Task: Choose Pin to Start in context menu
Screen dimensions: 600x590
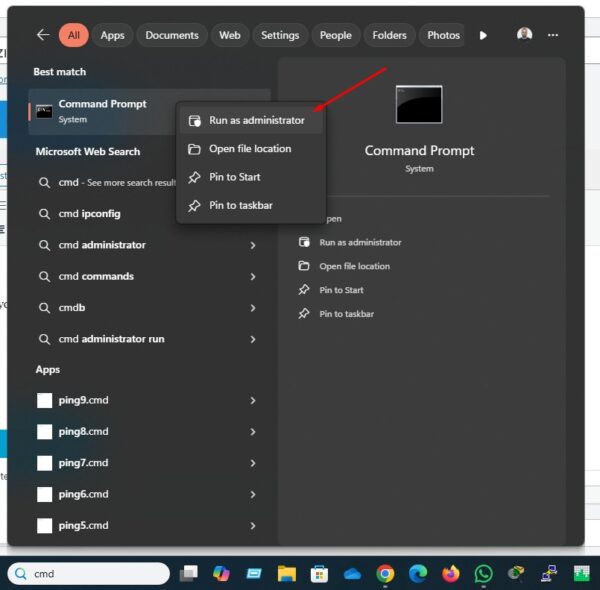Action: (x=251, y=177)
